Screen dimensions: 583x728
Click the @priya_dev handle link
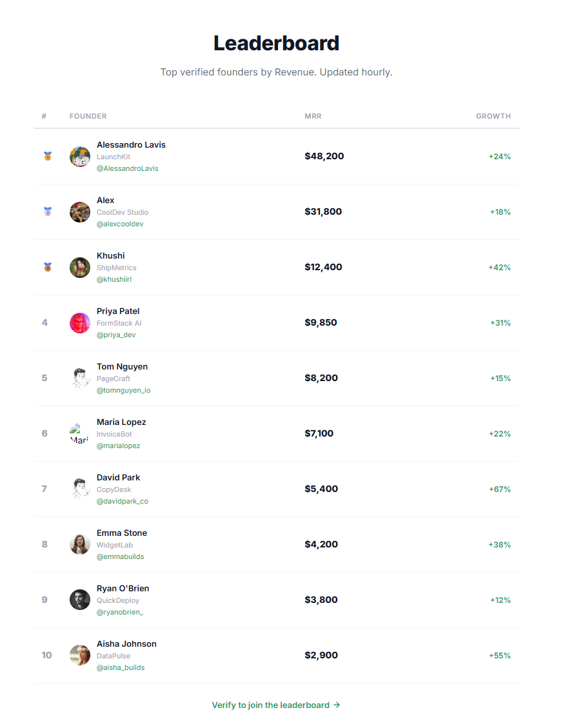pyautogui.click(x=116, y=335)
